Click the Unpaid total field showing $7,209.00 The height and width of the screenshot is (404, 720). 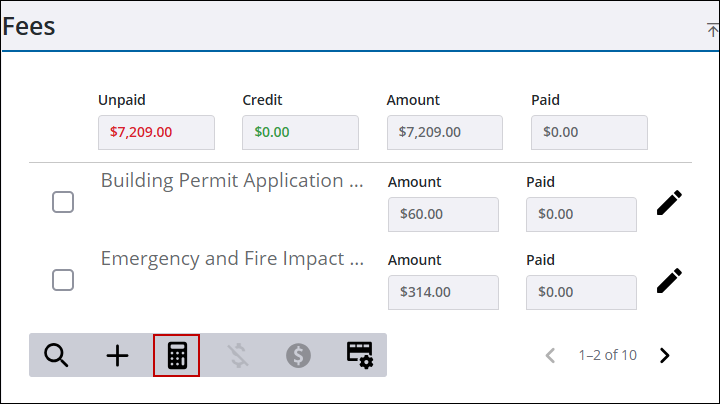pyautogui.click(x=156, y=132)
